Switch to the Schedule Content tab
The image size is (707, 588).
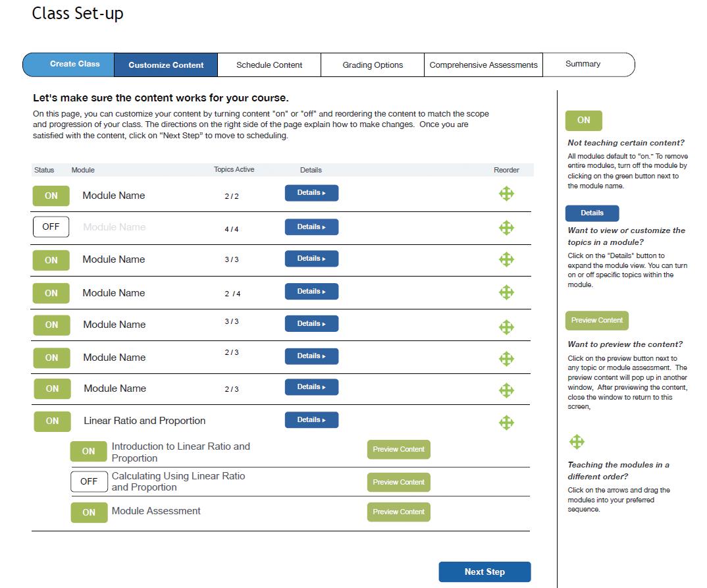tap(269, 65)
